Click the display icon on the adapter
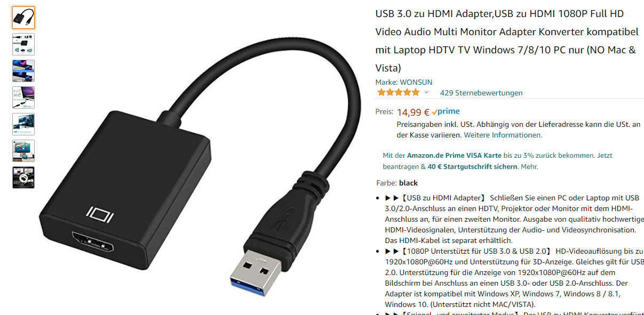 tap(100, 215)
